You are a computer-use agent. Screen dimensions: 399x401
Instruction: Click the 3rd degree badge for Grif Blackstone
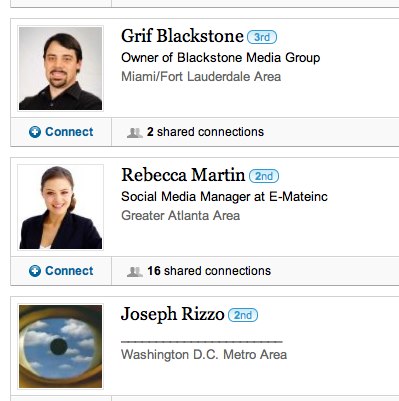pyautogui.click(x=262, y=37)
